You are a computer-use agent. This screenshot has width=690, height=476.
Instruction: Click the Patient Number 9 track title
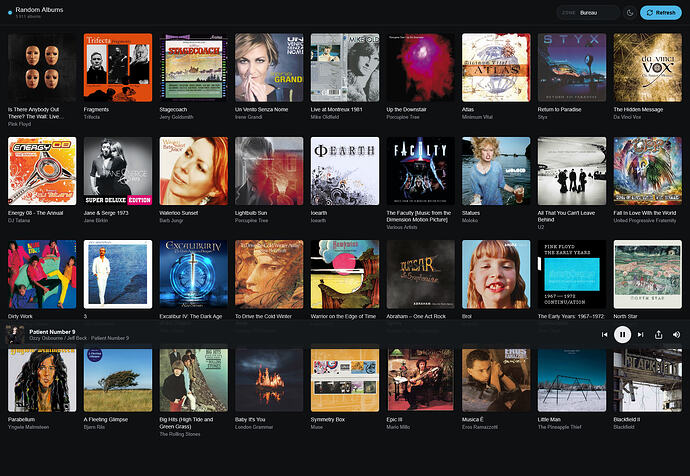pos(52,332)
